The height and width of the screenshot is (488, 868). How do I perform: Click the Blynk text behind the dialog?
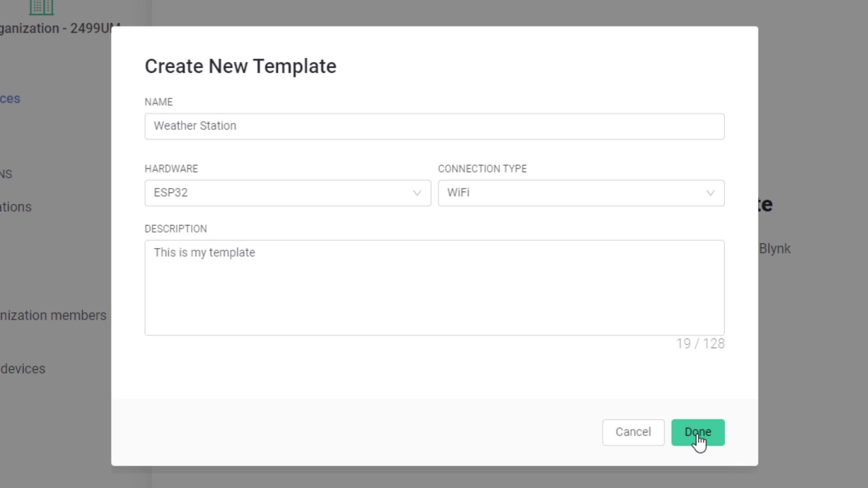pos(774,249)
